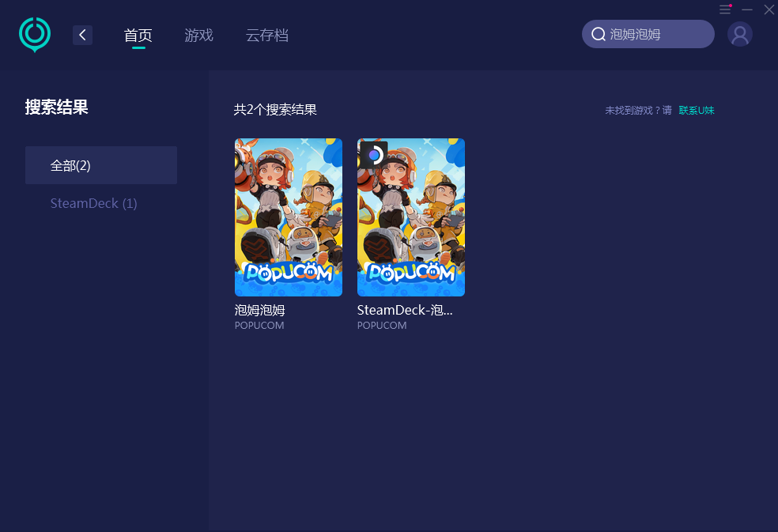Select the SteamDeck (1) filter
This screenshot has height=532, width=778.
[94, 203]
